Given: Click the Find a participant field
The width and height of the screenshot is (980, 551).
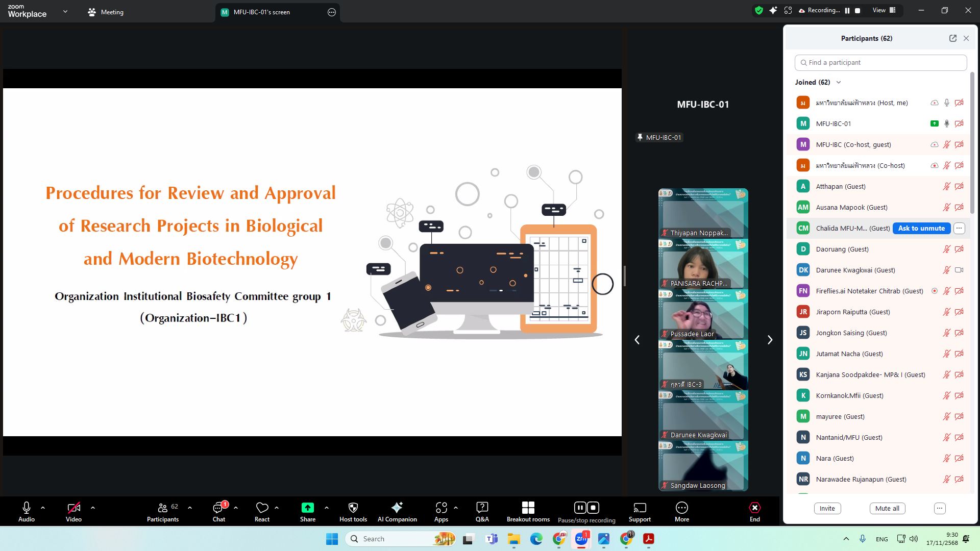Looking at the screenshot, I should tap(880, 63).
